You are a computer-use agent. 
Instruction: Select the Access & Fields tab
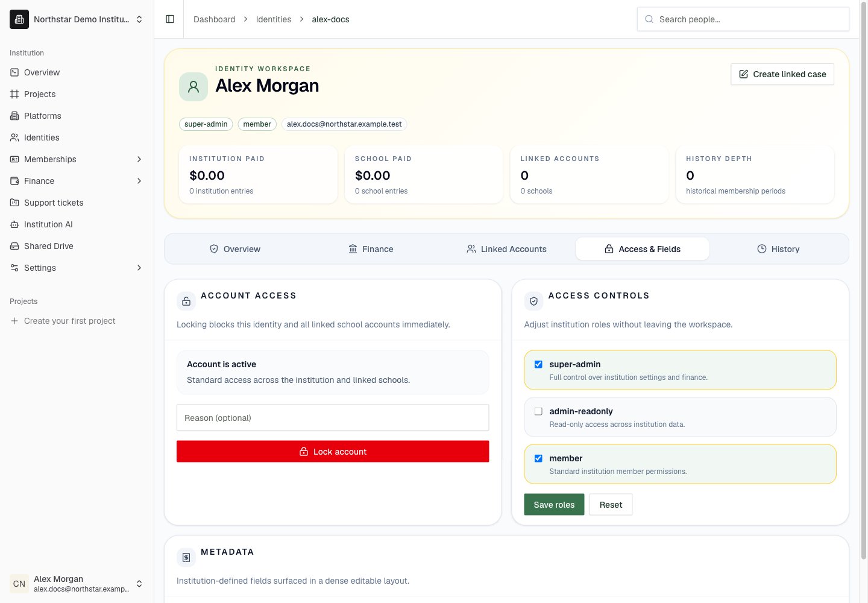click(x=643, y=249)
